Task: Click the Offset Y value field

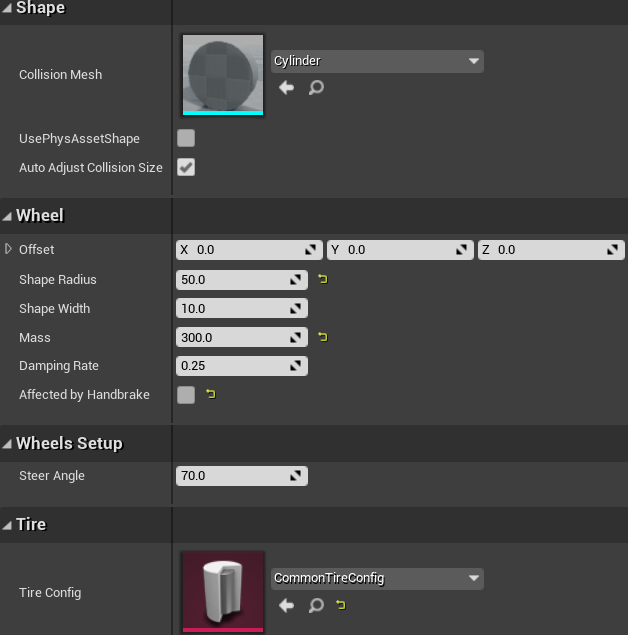Action: coord(400,250)
